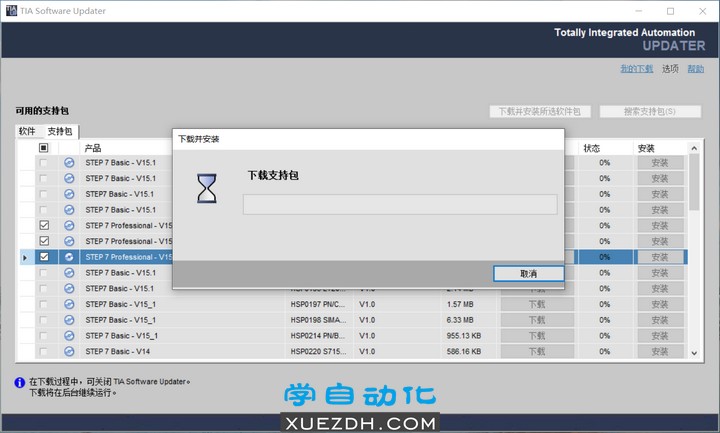Click the row pointer arrow on the highlighted row
This screenshot has height=433, width=720.
(x=25, y=258)
